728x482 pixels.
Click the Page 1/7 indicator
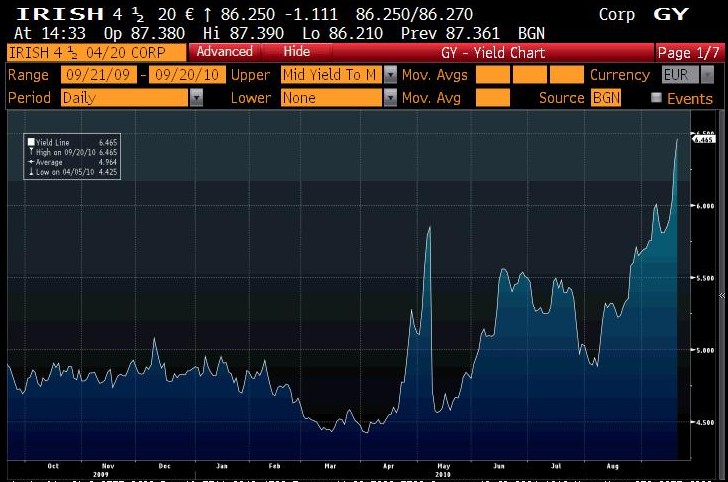coord(689,51)
